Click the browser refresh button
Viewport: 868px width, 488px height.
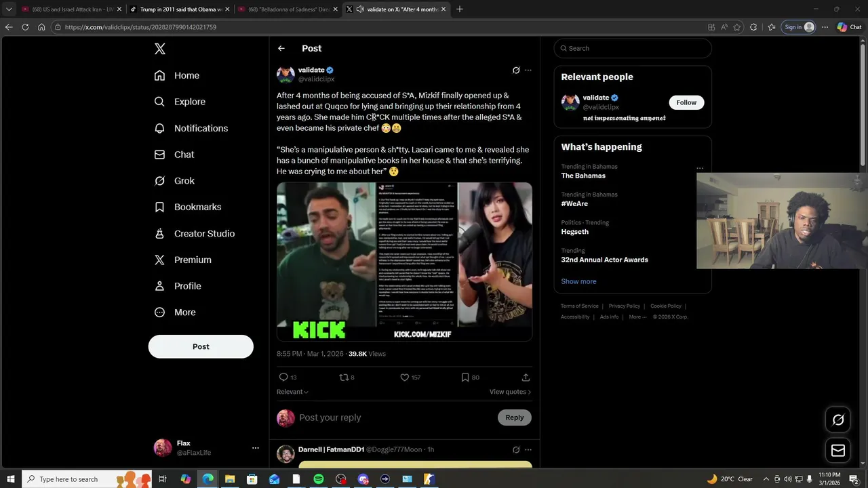pyautogui.click(x=25, y=27)
